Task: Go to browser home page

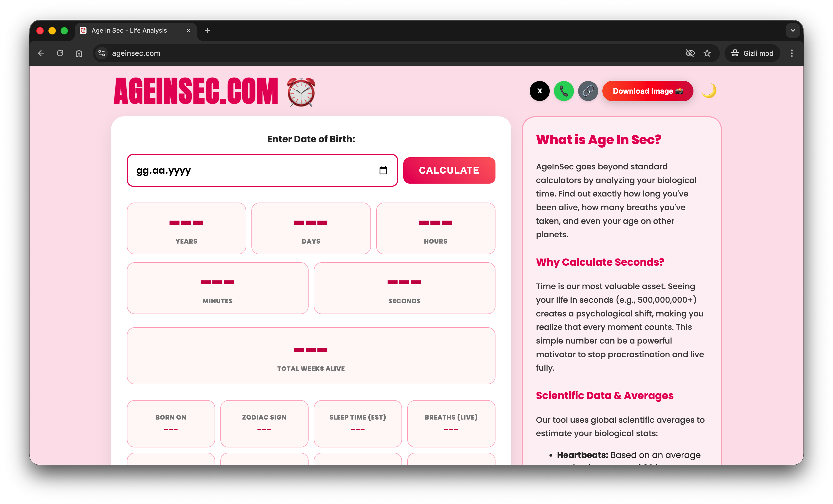Action: pyautogui.click(x=79, y=53)
